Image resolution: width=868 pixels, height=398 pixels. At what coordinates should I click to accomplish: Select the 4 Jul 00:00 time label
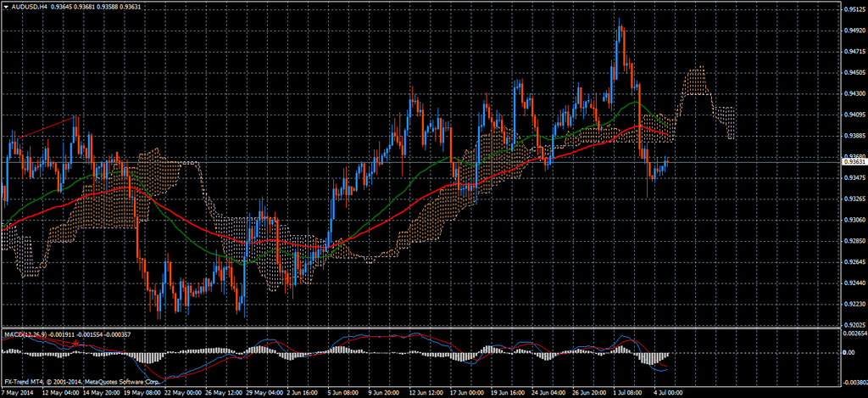[x=670, y=393]
